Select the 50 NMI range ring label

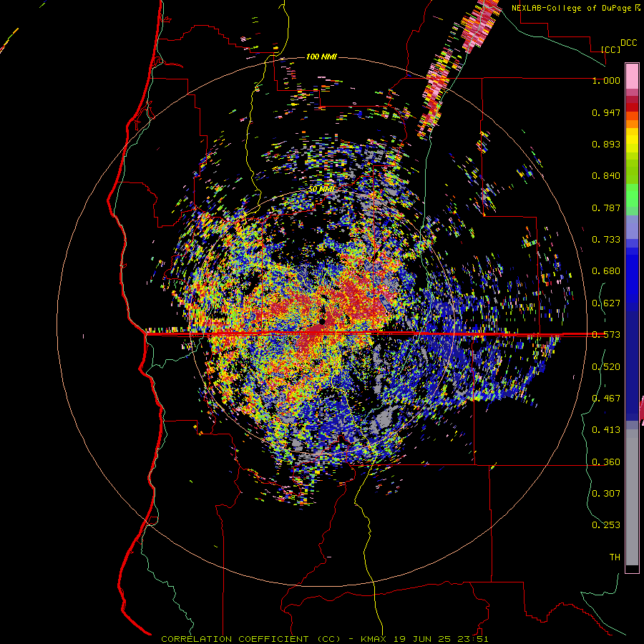[x=321, y=190]
